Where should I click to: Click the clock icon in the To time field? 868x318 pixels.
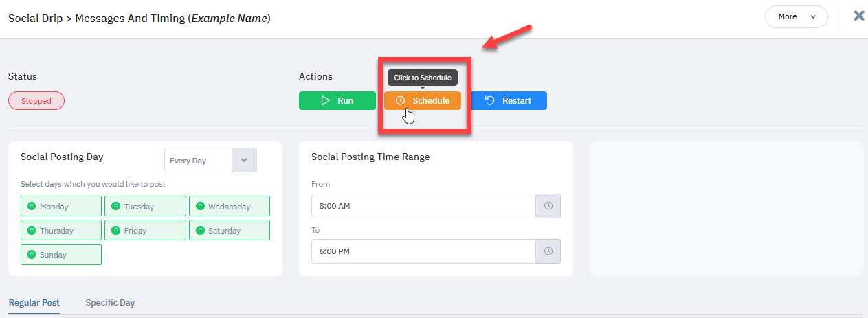(x=548, y=251)
